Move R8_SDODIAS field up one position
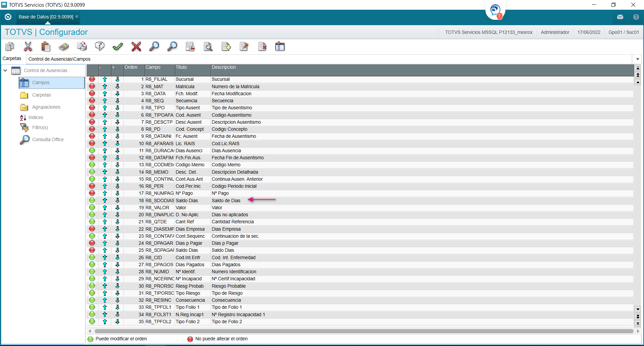Viewport: 644px width, 346px height. click(105, 200)
